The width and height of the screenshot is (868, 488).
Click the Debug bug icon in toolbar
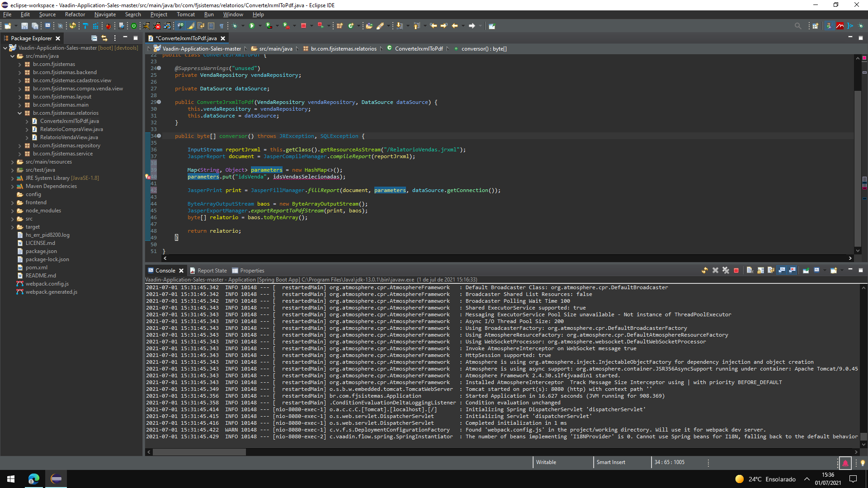coord(234,26)
